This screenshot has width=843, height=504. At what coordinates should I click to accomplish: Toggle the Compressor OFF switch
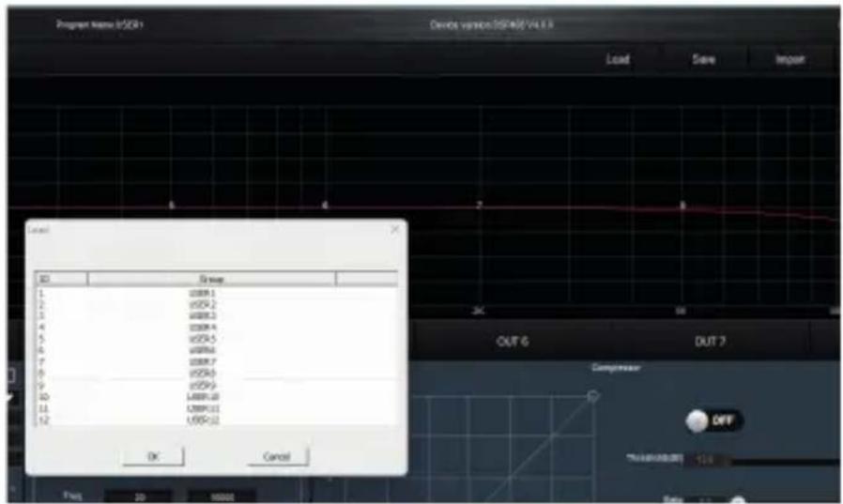pyautogui.click(x=714, y=420)
